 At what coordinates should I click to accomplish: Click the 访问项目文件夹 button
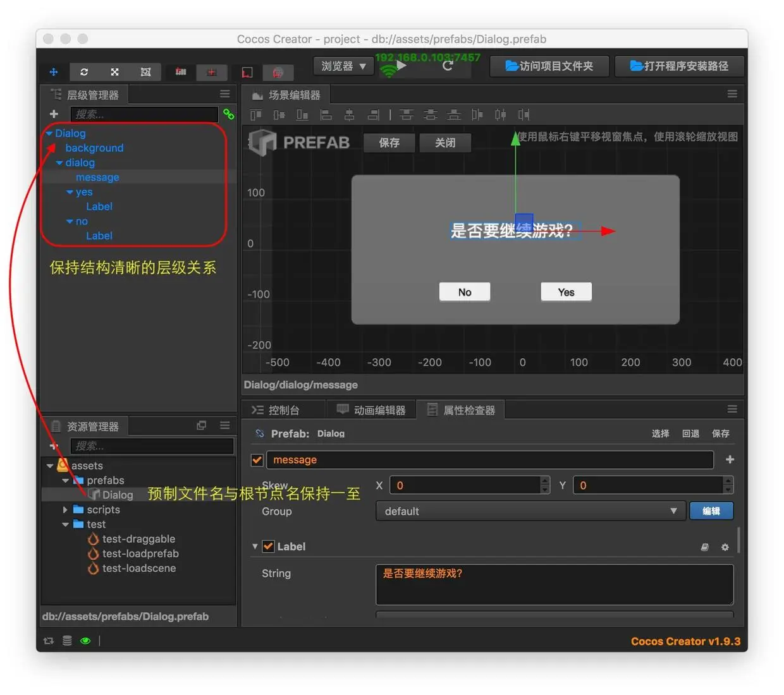[x=549, y=66]
